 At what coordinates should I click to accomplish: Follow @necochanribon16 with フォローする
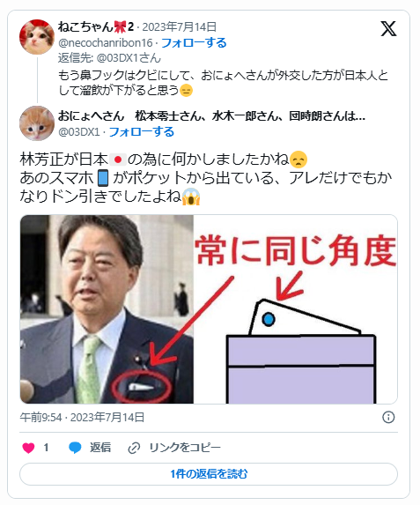click(194, 42)
